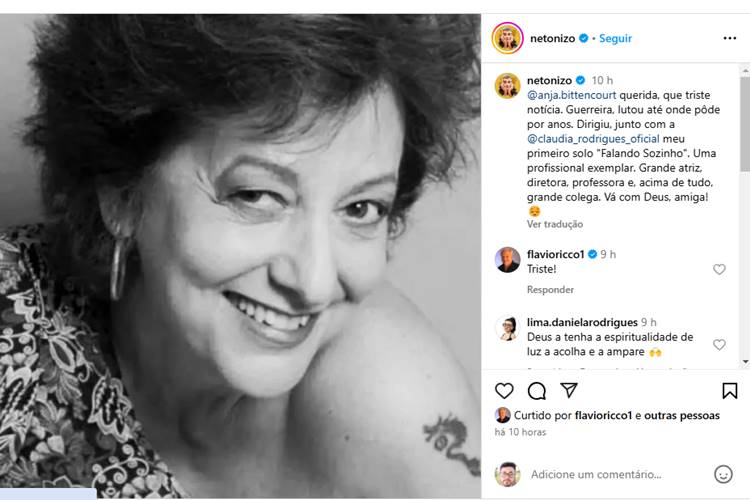Image resolution: width=750 pixels, height=500 pixels.
Task: Open netonizo profile picture in header
Action: tap(508, 38)
